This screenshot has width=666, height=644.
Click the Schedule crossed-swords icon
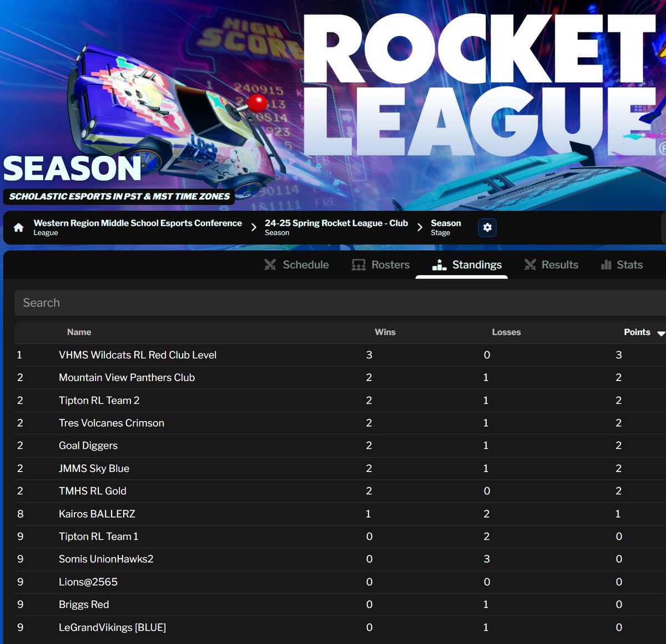[x=270, y=265]
